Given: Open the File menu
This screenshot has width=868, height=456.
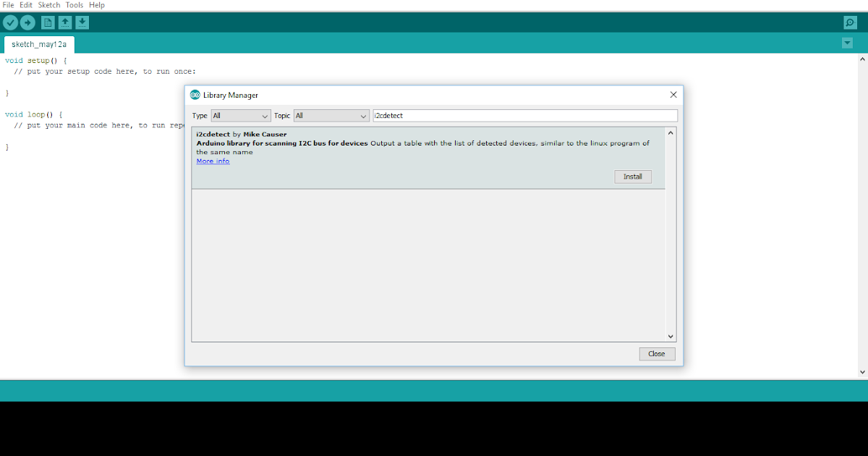Looking at the screenshot, I should tap(8, 4).
